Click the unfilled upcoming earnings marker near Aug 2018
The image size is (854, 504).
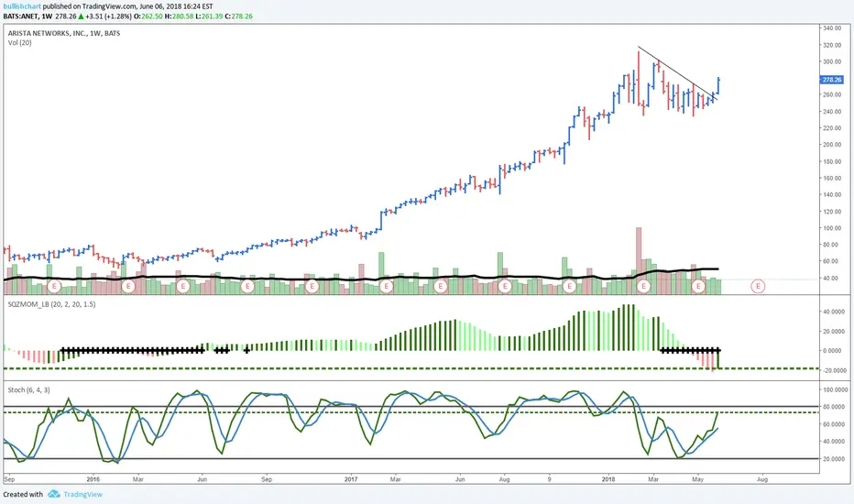(x=758, y=286)
